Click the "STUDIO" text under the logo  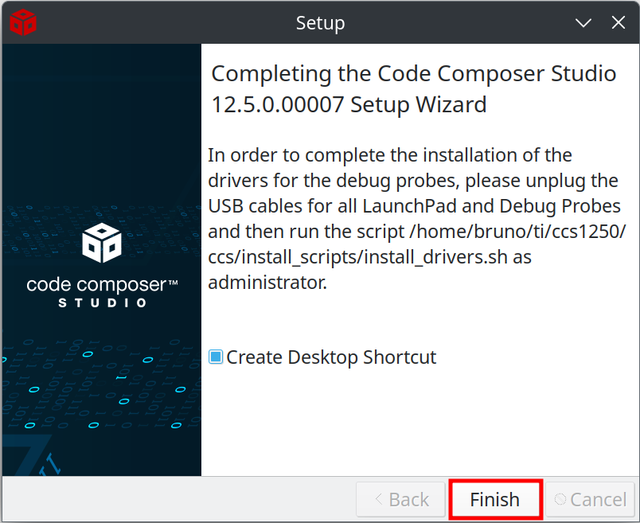click(x=102, y=303)
